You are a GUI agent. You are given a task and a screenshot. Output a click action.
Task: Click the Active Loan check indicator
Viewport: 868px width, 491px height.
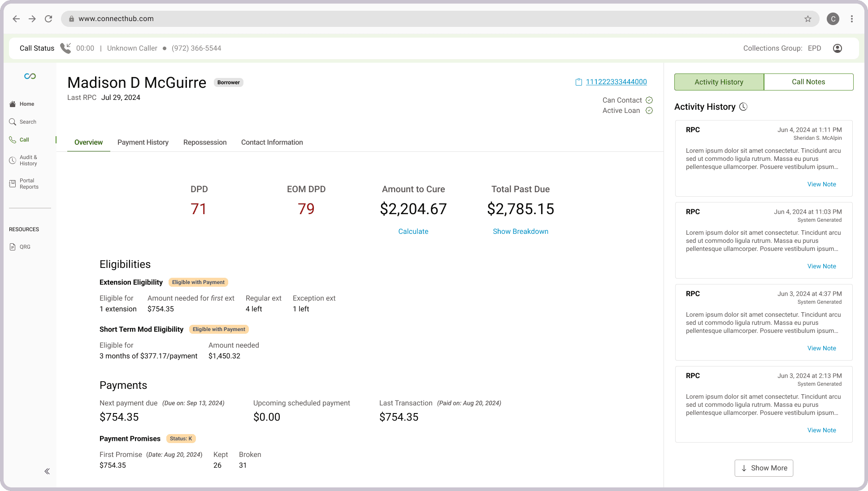(649, 111)
